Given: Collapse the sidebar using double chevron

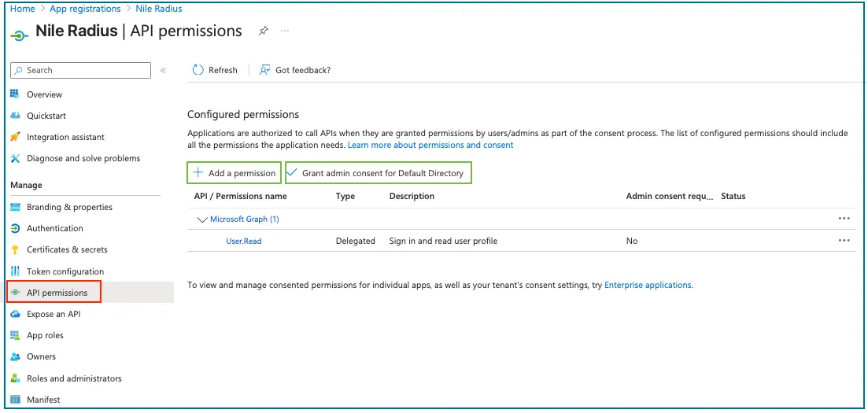Looking at the screenshot, I should pyautogui.click(x=164, y=70).
